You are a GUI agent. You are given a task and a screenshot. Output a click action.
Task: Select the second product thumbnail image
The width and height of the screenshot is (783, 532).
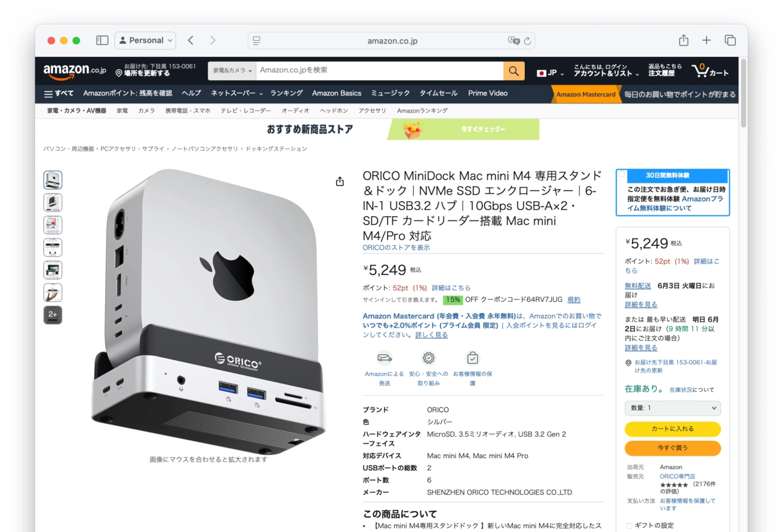click(53, 202)
